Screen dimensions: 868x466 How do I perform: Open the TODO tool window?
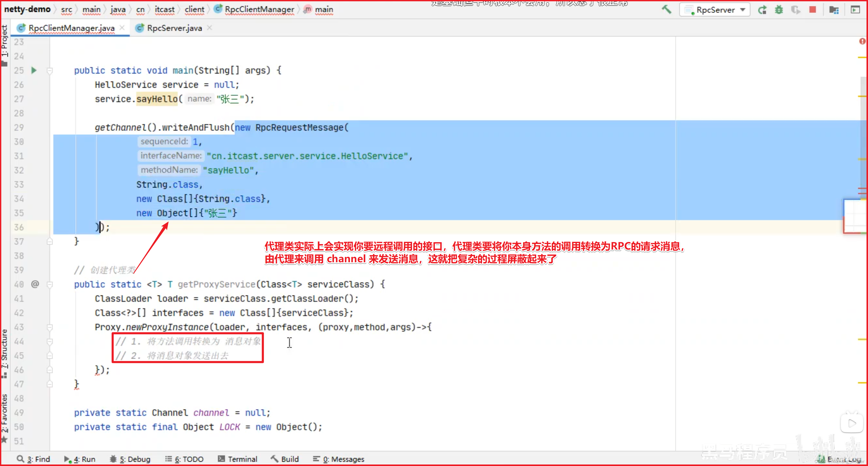(184, 459)
